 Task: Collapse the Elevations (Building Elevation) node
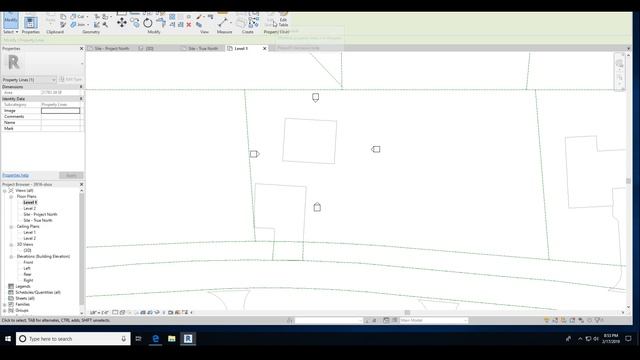pyautogui.click(x=11, y=257)
